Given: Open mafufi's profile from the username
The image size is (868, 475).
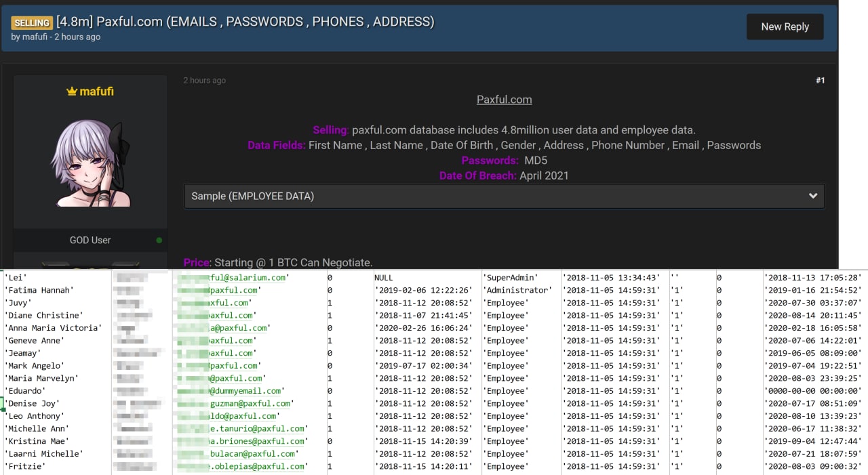Looking at the screenshot, I should (x=96, y=91).
